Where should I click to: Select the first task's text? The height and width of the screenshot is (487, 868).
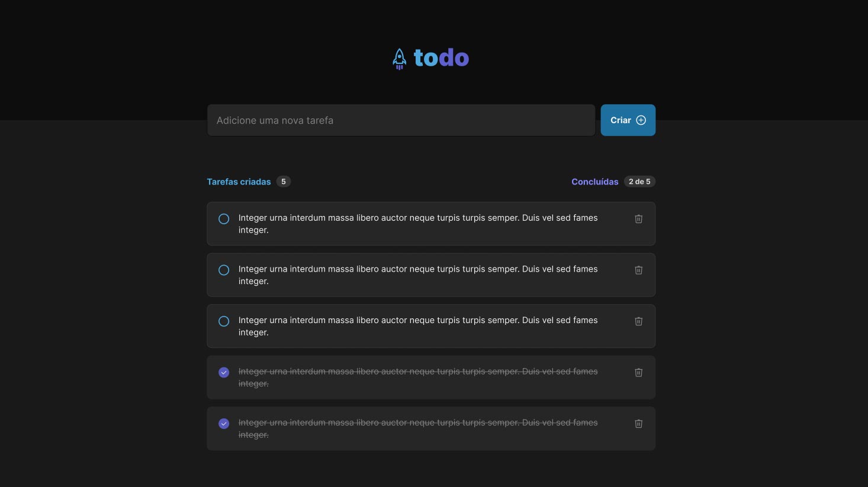tap(418, 224)
